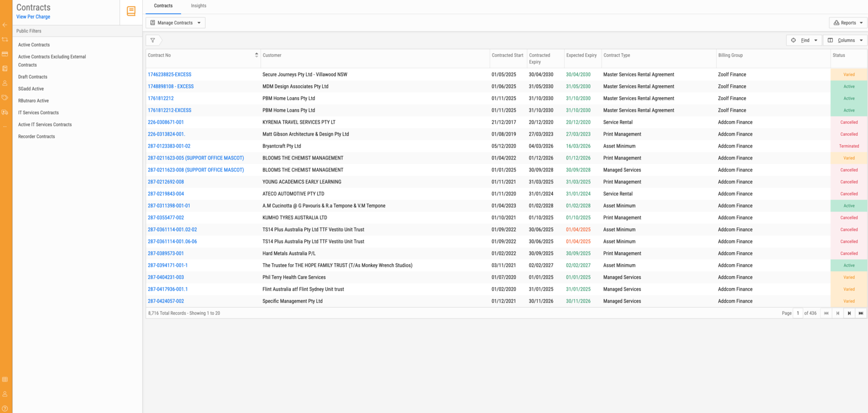Open the customers person icon in sidebar

point(5,83)
